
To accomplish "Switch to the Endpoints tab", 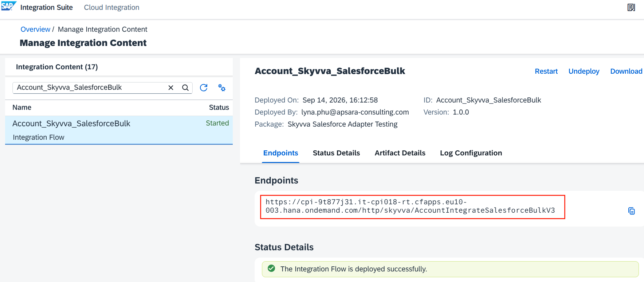I will 280,153.
